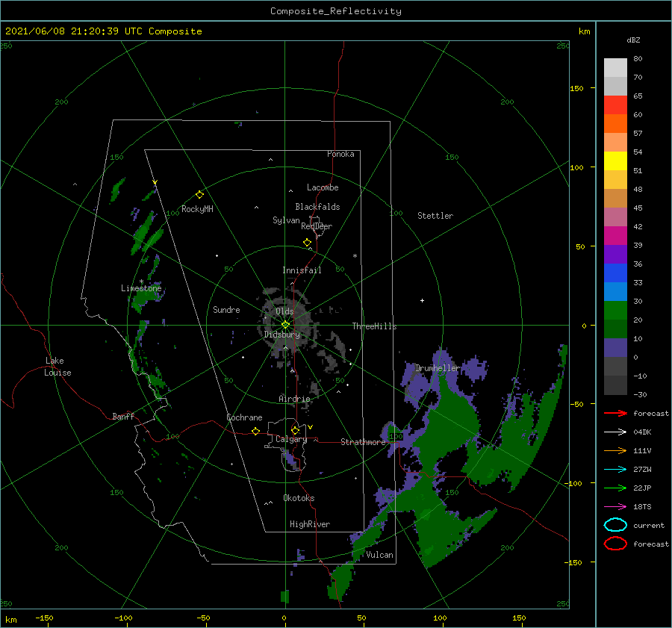The height and width of the screenshot is (628, 672).
Task: Click the Drumheller city label
Action: (x=438, y=368)
